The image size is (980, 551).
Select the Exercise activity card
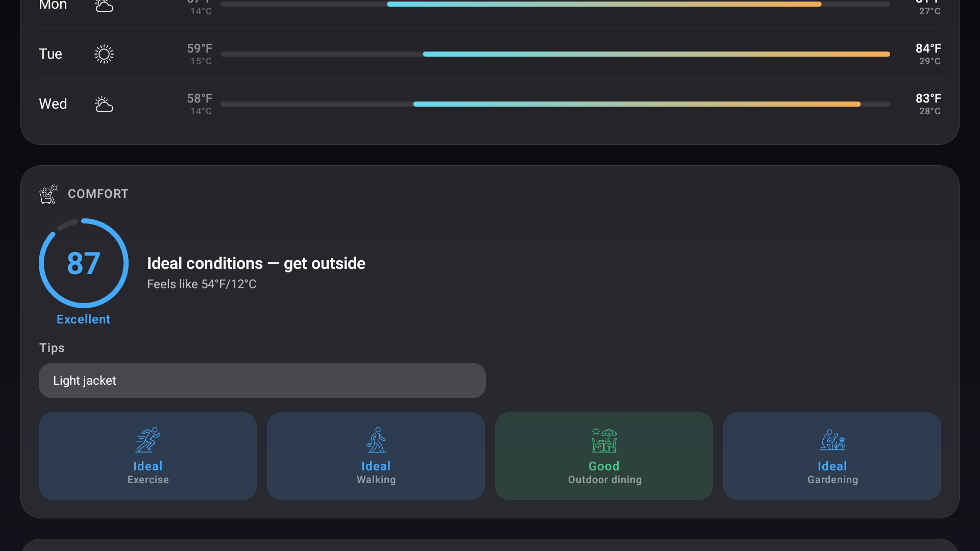[148, 456]
